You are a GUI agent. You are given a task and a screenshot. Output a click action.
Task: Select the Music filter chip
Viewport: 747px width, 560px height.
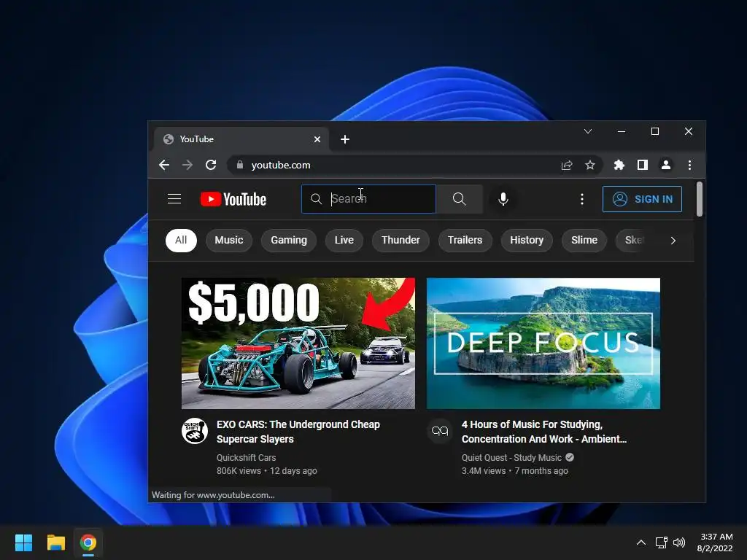(228, 240)
